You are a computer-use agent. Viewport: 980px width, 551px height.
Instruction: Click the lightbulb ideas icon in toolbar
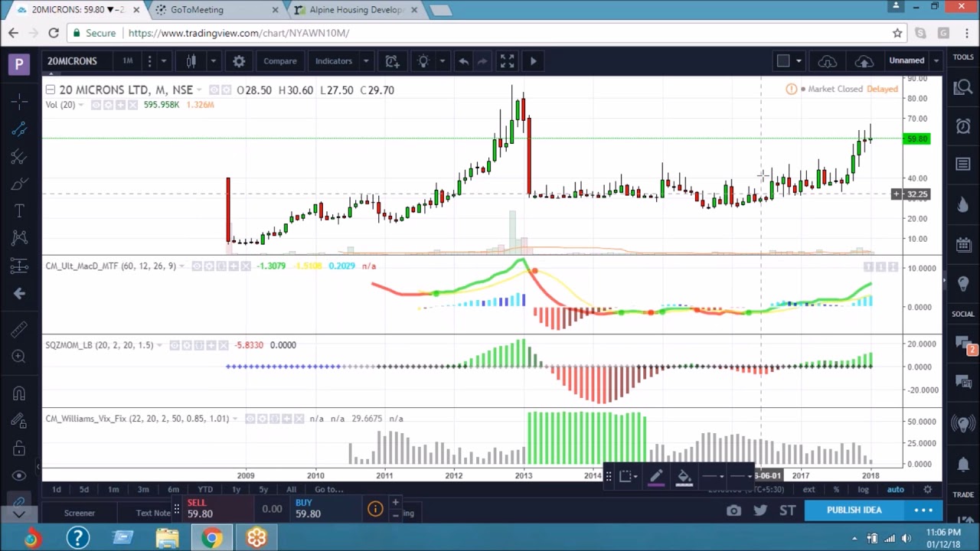(423, 61)
